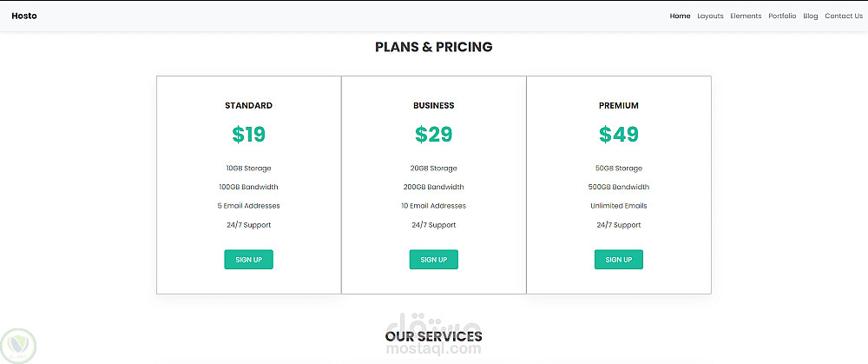The height and width of the screenshot is (364, 868).
Task: Click the circular watermark logo icon
Action: (x=18, y=344)
